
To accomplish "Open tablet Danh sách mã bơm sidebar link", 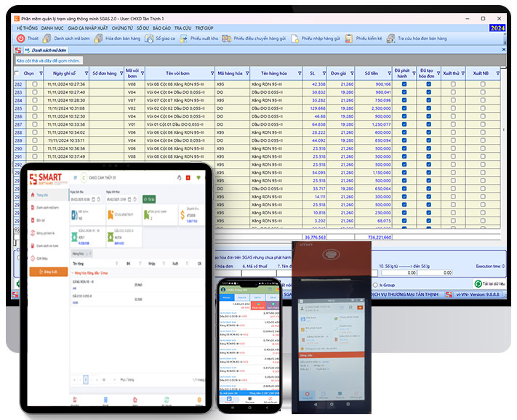I will 47,208.
